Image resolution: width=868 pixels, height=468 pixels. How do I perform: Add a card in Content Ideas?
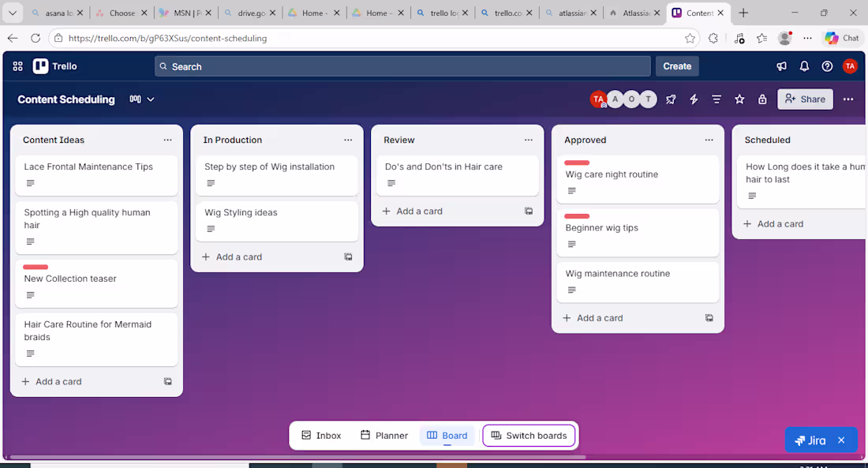click(51, 382)
